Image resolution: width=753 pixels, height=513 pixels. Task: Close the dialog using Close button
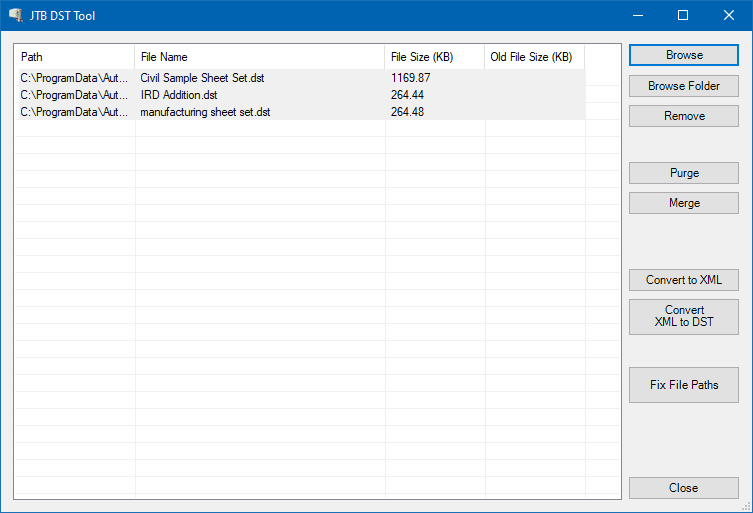684,488
